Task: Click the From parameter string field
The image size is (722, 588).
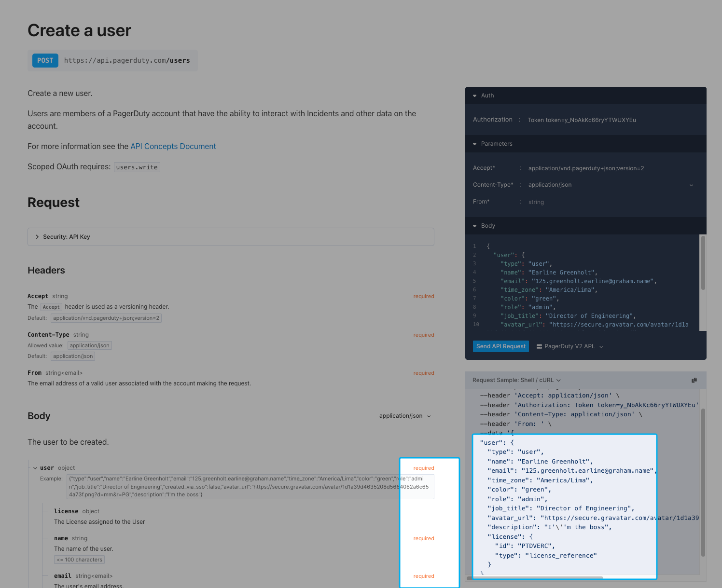Action: 611,202
